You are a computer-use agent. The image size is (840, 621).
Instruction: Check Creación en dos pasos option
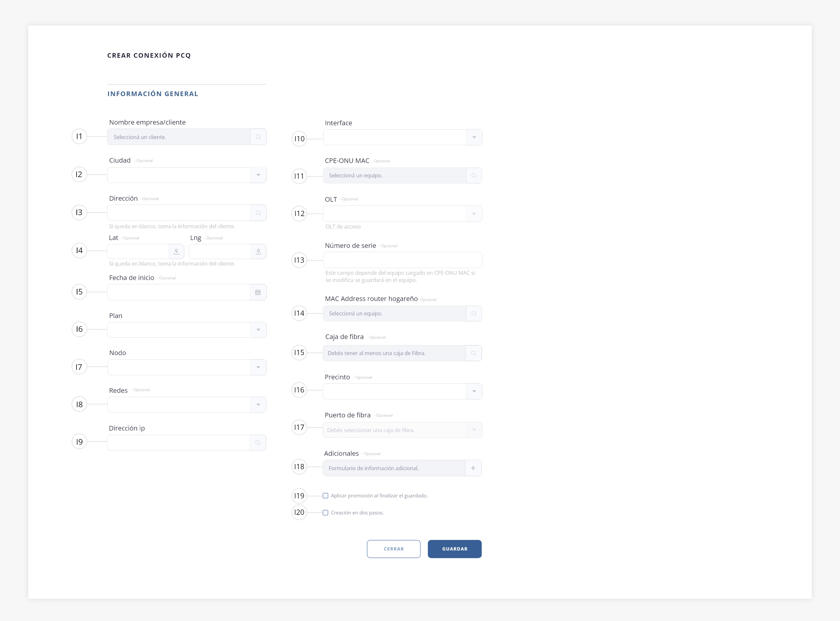tap(325, 513)
